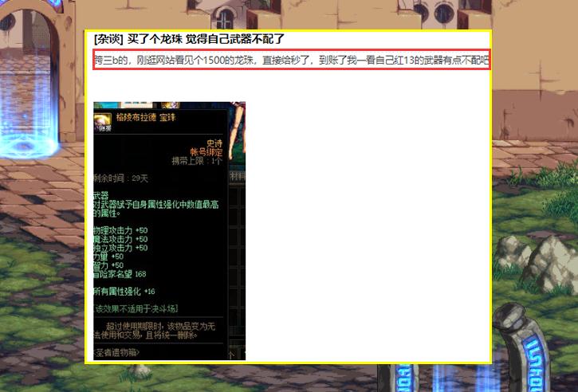Image resolution: width=578 pixels, height=392 pixels.
Task: Click the [杂谈] category tag
Action: tap(108, 39)
